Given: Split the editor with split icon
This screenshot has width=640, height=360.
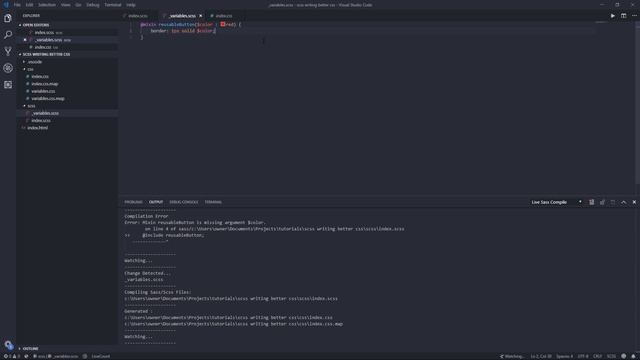Looking at the screenshot, I should (623, 16).
